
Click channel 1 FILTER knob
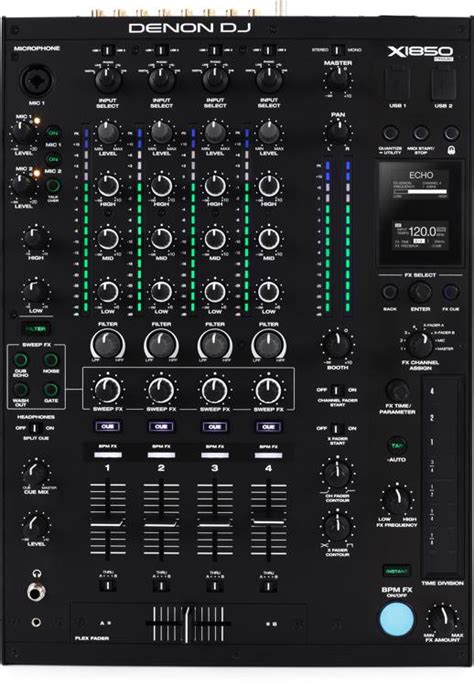108,345
